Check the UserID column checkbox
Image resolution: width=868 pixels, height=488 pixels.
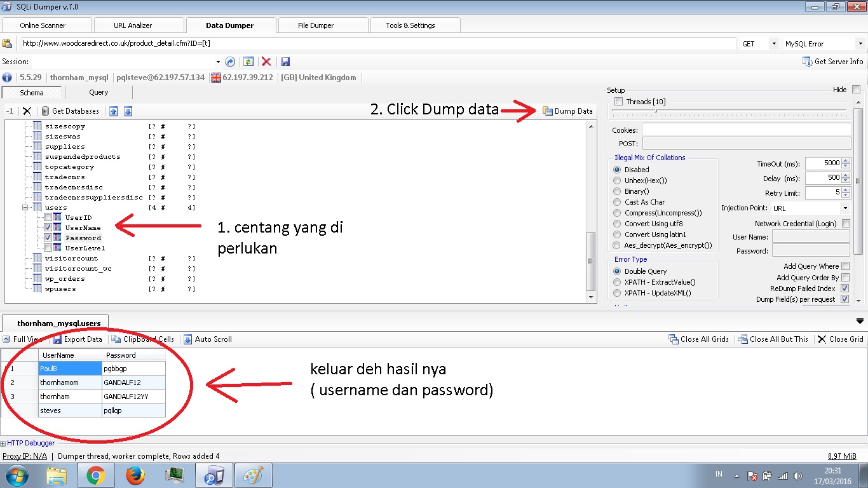click(x=48, y=218)
